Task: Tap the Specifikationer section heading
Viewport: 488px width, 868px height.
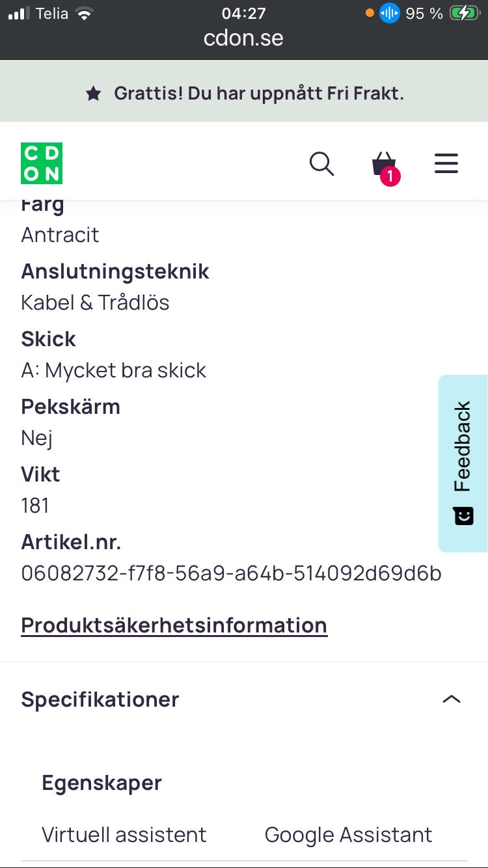Action: 100,699
